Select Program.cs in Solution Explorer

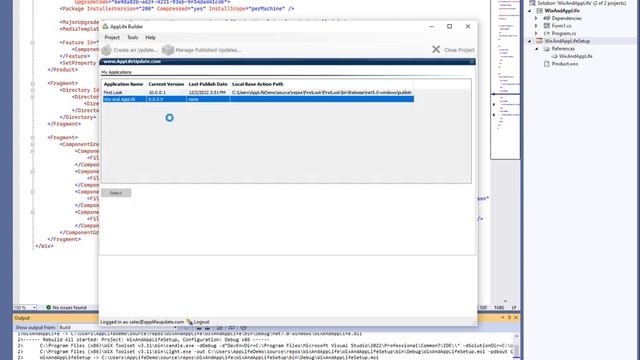point(564,33)
